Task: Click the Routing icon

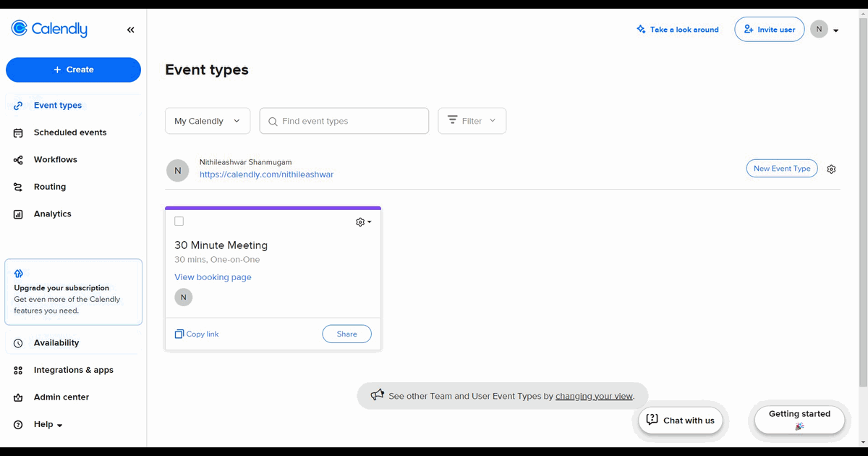Action: (x=18, y=187)
